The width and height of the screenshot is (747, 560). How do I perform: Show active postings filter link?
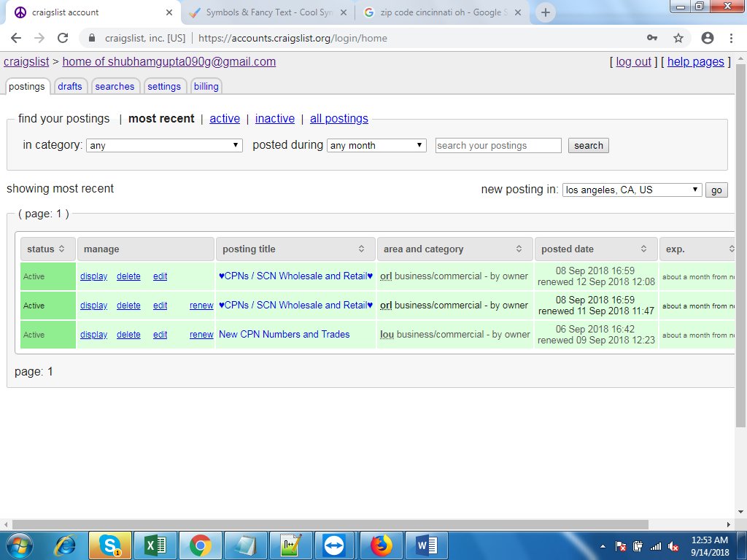(x=225, y=119)
